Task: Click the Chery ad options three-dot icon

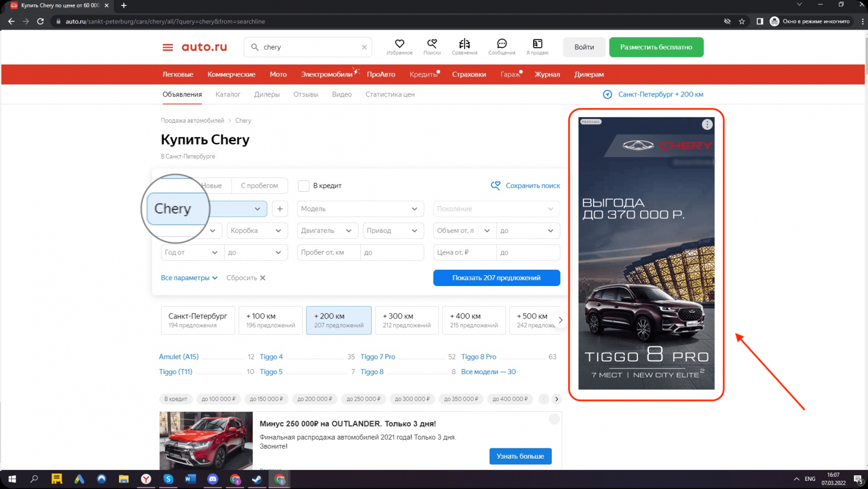Action: pos(707,124)
